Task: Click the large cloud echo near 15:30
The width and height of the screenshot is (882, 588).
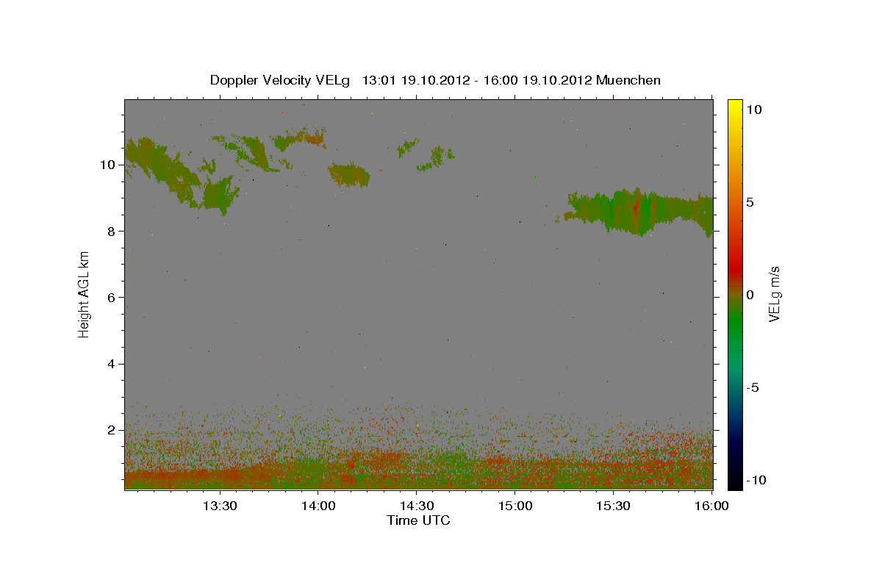Action: pos(639,212)
